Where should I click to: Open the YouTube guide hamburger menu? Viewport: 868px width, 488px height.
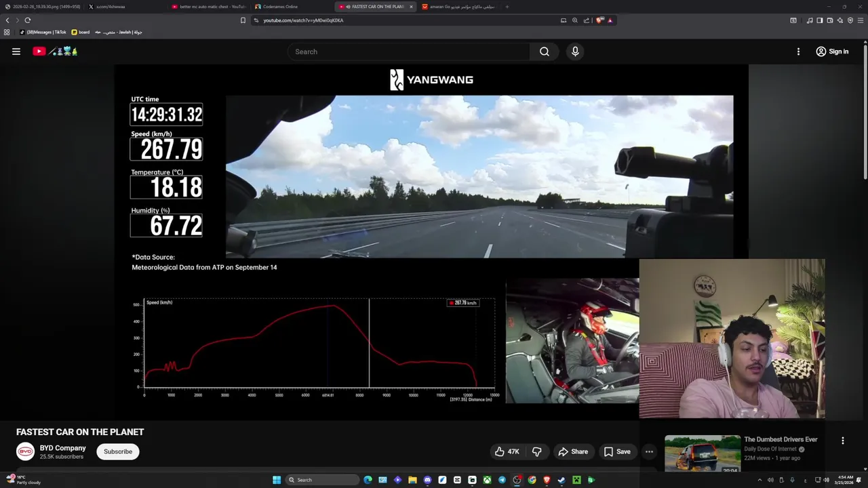click(16, 52)
